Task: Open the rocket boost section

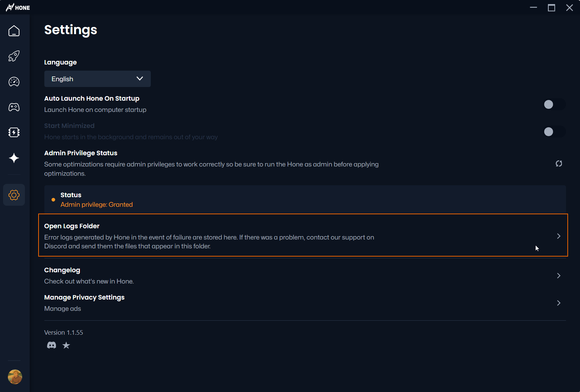Action: [x=14, y=56]
